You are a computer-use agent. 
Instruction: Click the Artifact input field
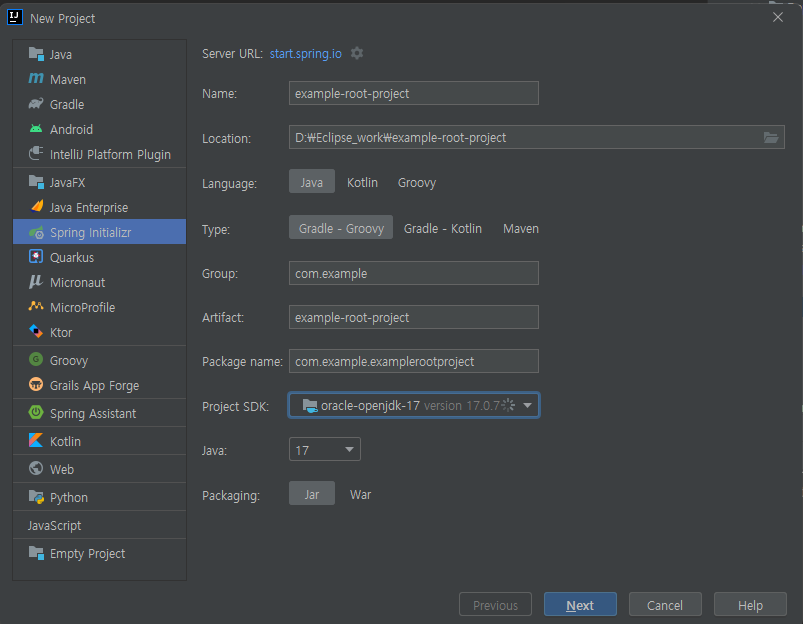pos(414,317)
